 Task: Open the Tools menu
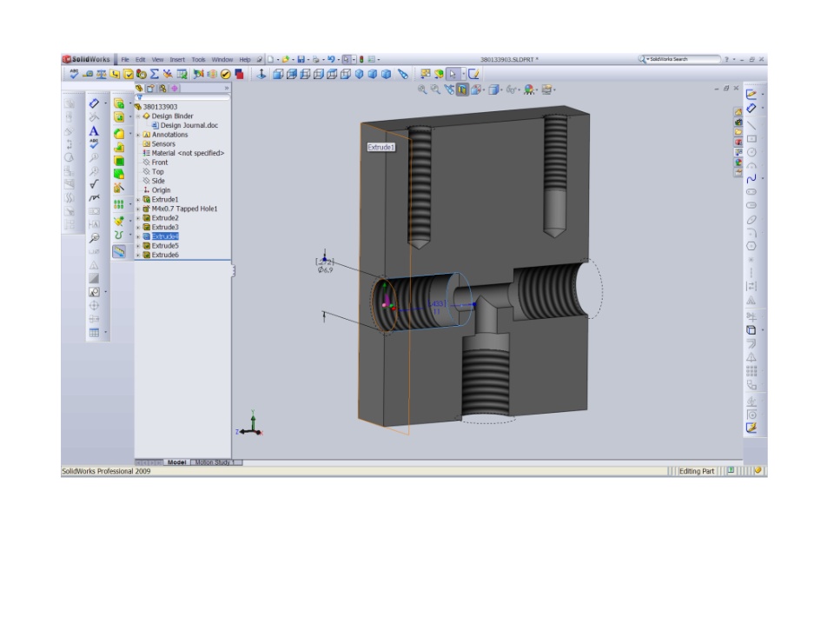click(x=198, y=60)
